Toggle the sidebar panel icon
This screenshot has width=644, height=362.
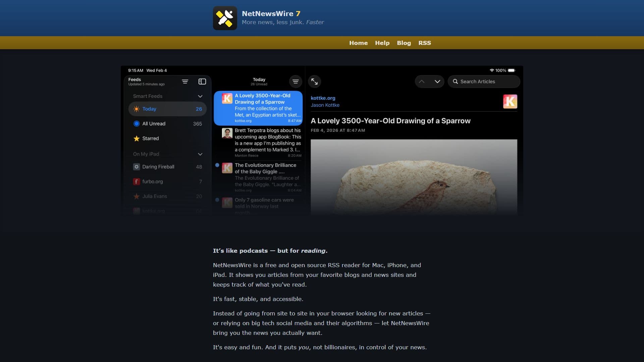[202, 81]
